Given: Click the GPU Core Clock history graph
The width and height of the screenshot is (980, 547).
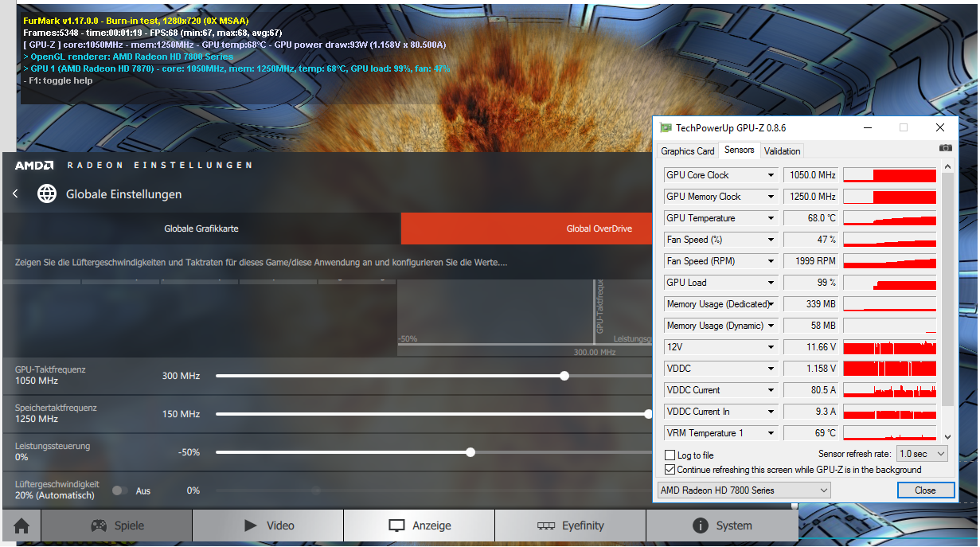Looking at the screenshot, I should (890, 175).
